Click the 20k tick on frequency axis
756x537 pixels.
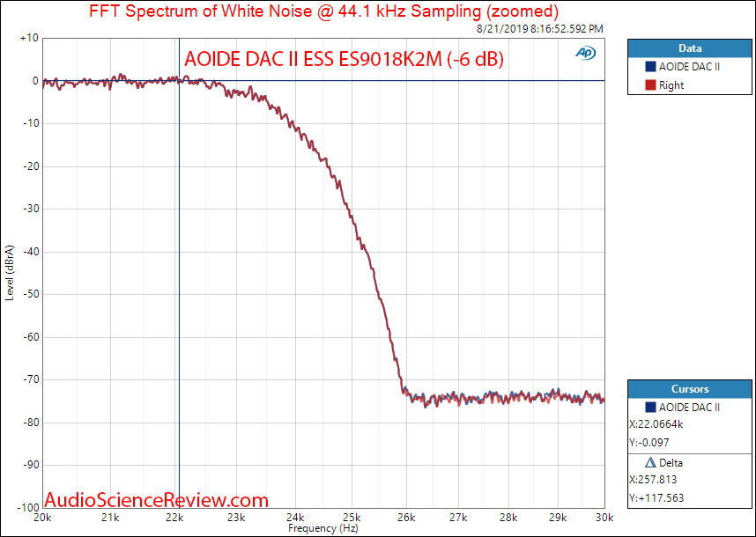tap(42, 518)
